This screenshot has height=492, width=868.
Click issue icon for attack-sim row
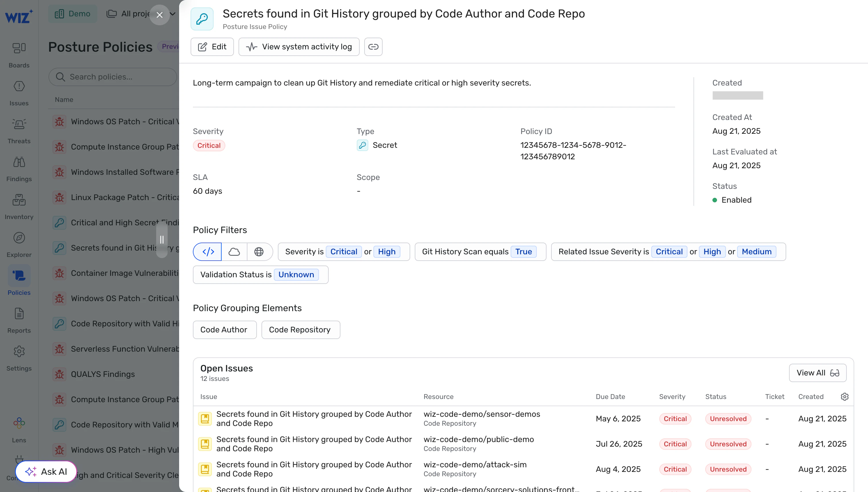click(x=205, y=469)
